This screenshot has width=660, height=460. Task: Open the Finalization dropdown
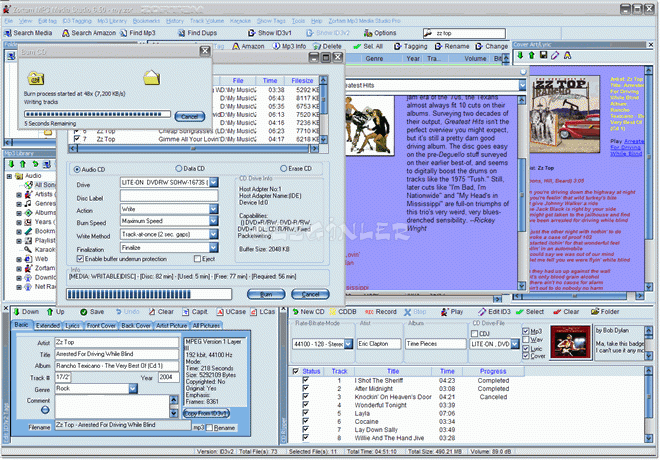point(214,247)
